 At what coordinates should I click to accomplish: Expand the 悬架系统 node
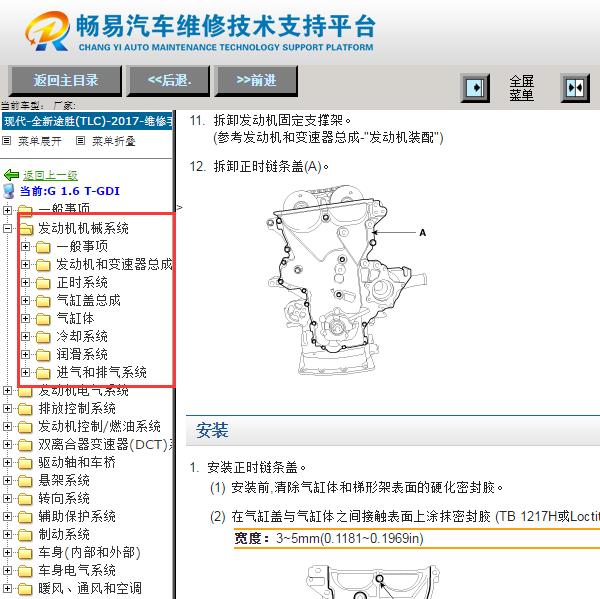pyautogui.click(x=7, y=480)
